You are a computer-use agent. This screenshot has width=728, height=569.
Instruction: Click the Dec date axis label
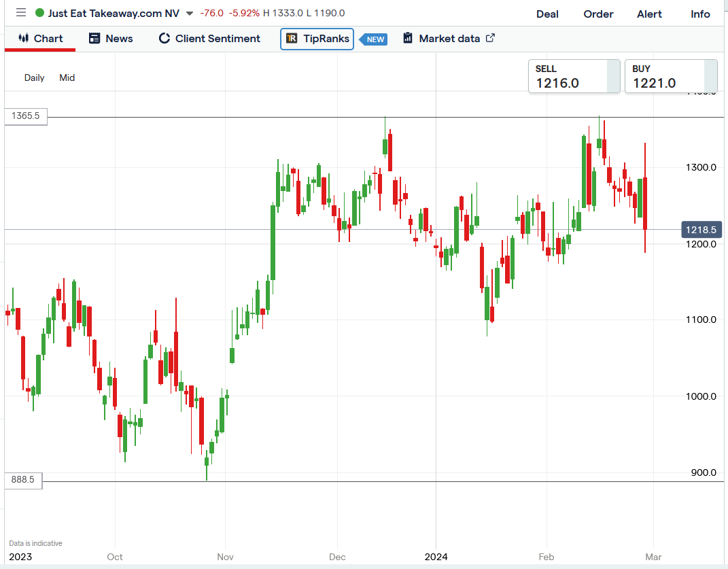[x=337, y=557]
